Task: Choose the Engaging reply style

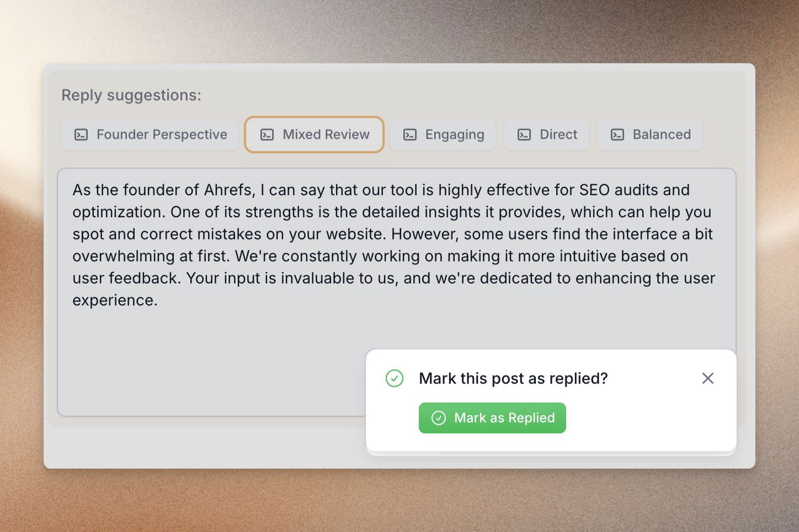Action: pyautogui.click(x=443, y=135)
